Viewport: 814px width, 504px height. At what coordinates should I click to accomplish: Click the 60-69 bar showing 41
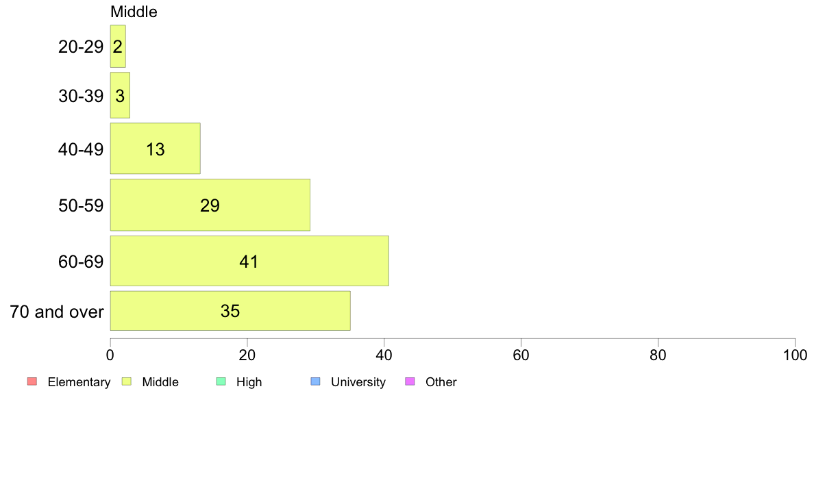(x=249, y=261)
